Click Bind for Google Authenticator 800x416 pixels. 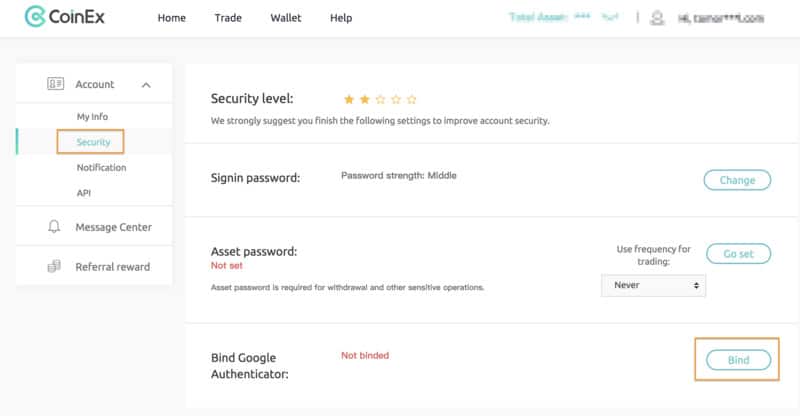738,360
